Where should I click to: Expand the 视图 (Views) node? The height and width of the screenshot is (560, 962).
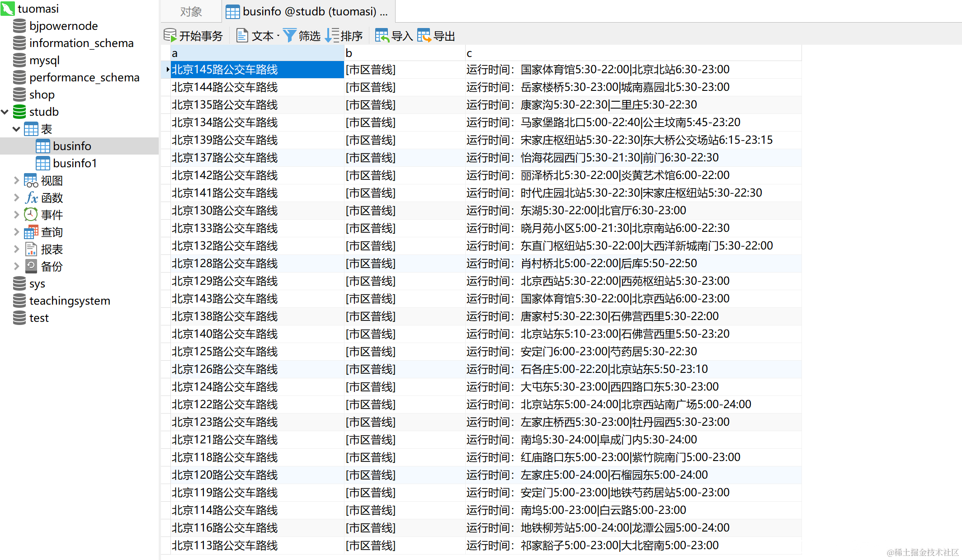(16, 180)
